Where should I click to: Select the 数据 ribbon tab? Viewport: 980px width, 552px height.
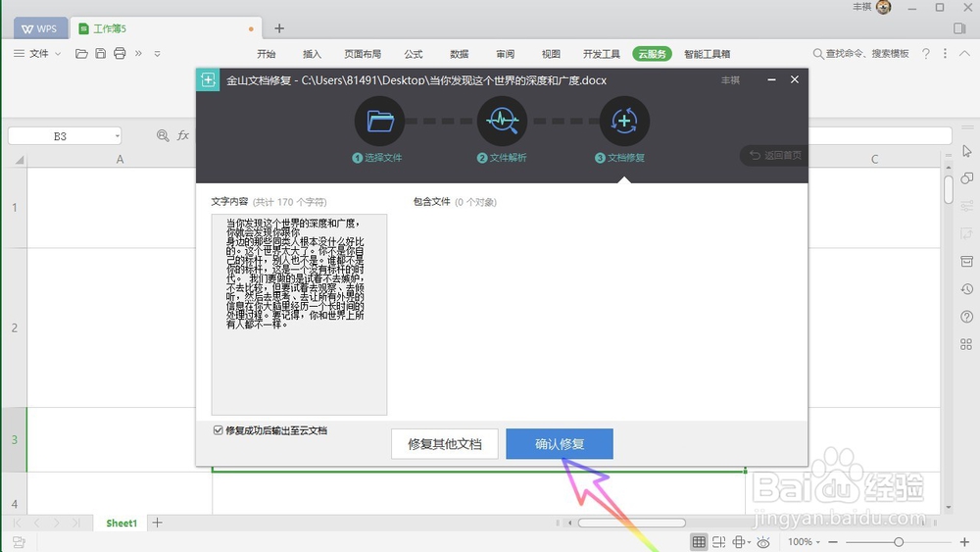click(460, 54)
